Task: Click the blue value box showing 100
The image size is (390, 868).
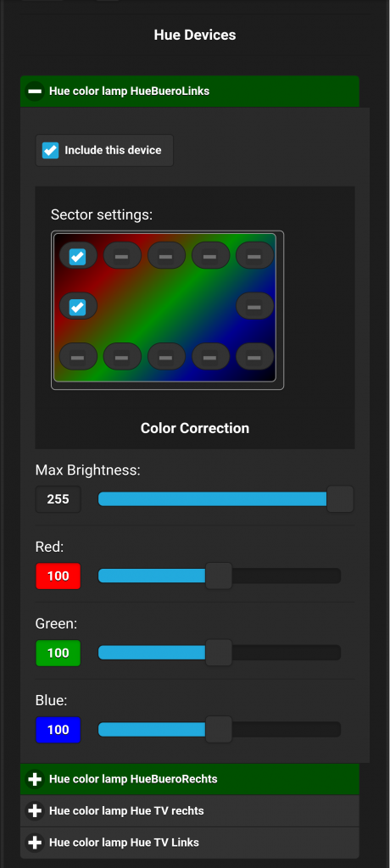Action: (x=58, y=730)
